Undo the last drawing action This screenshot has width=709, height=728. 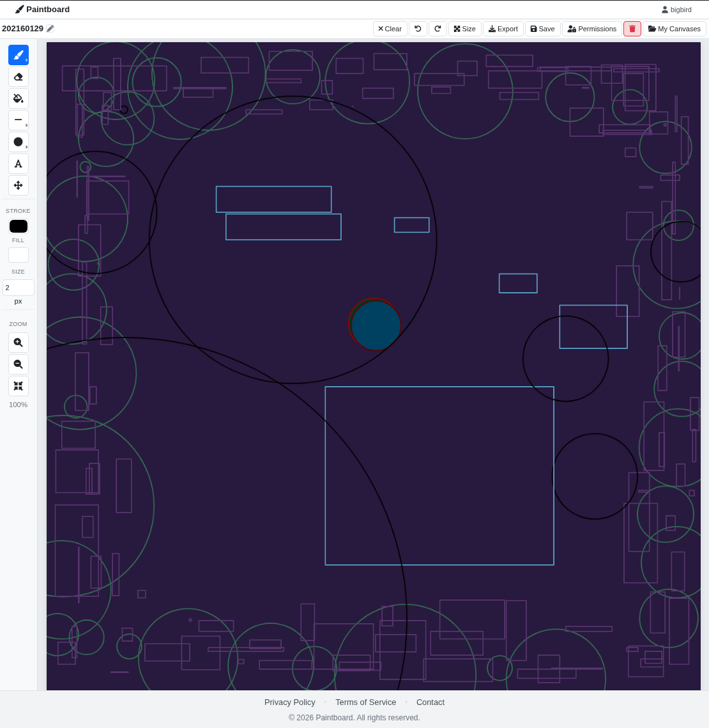point(418,29)
